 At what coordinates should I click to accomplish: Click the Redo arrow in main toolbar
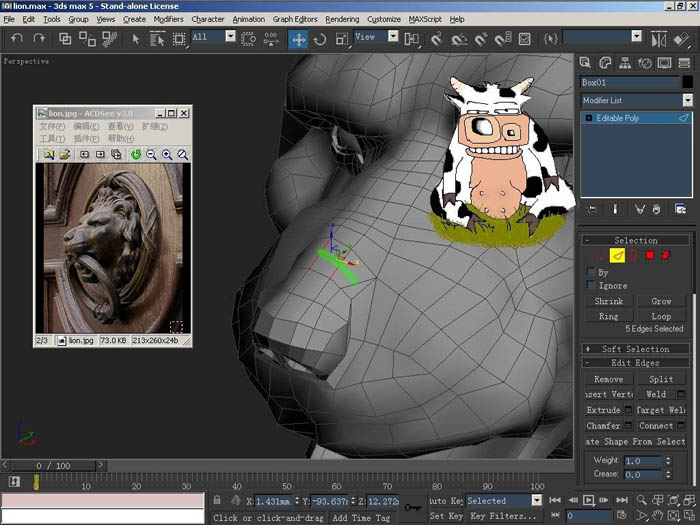tap(39, 39)
